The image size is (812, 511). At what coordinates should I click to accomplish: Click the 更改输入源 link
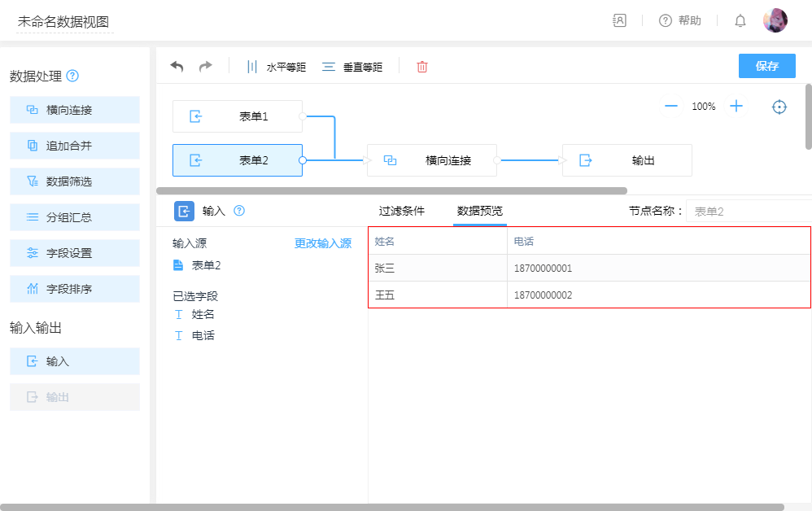click(323, 243)
